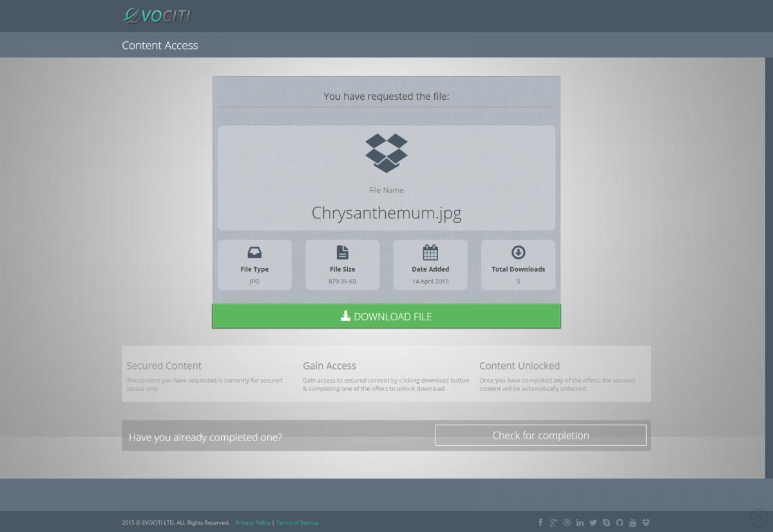Click the Check for completion button

point(541,435)
